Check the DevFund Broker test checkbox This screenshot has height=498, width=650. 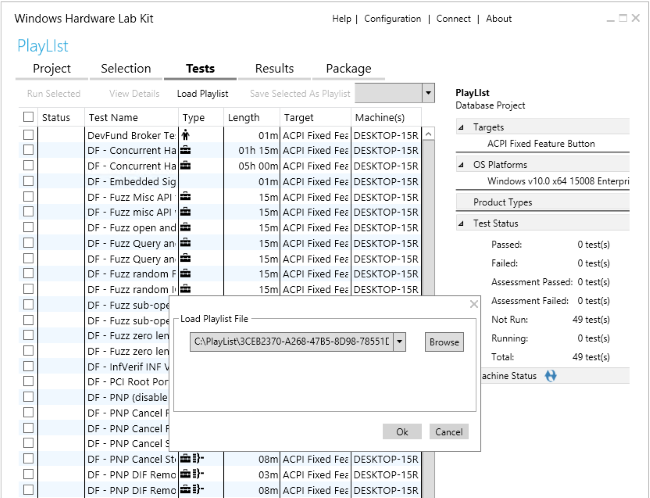(x=29, y=135)
